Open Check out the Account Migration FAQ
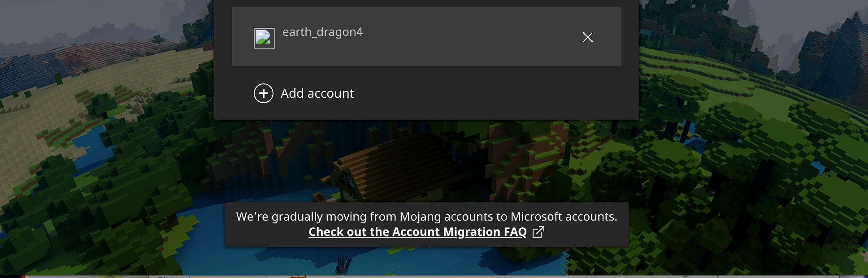 pos(417,232)
